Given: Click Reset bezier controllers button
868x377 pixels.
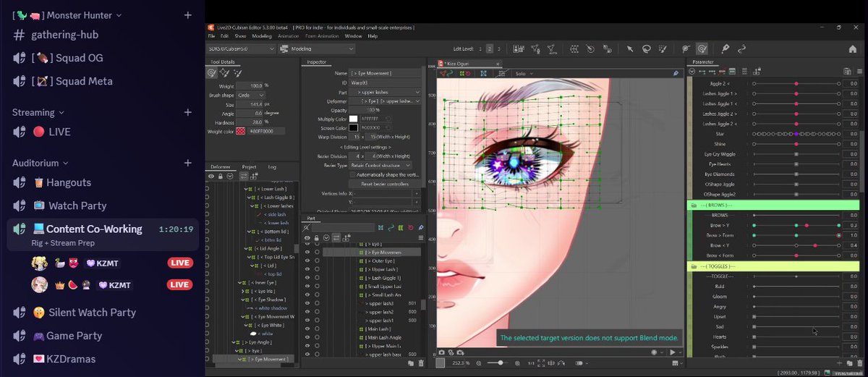Looking at the screenshot, I should point(384,185).
